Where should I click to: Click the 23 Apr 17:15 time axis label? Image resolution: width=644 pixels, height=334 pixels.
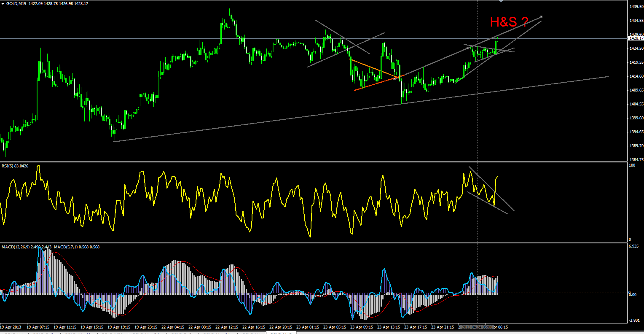point(416,327)
